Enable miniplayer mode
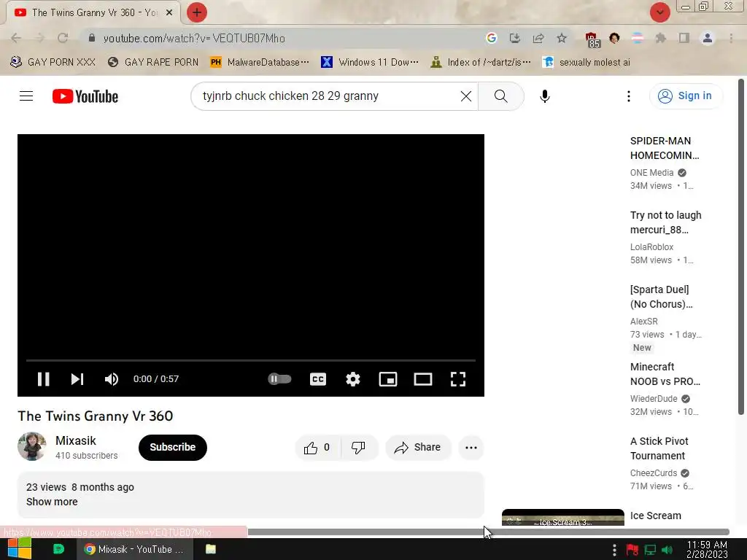 [x=388, y=379]
